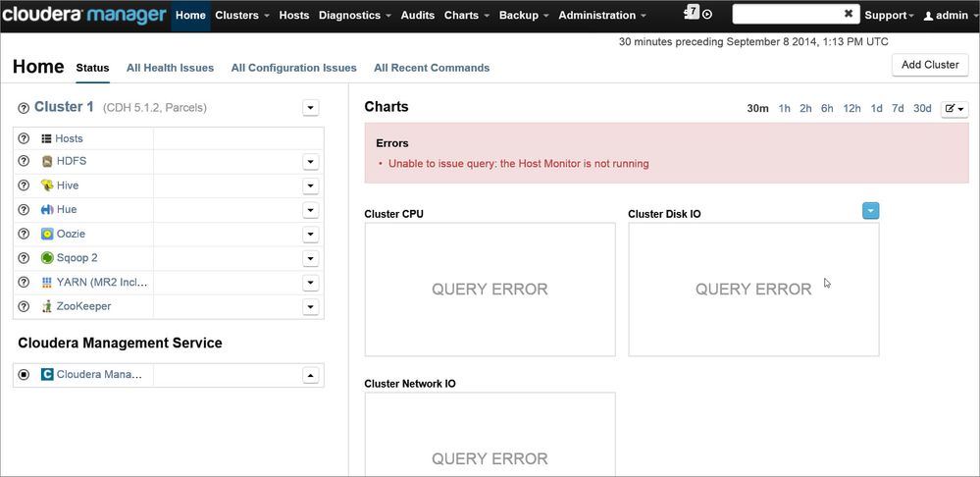Open the charts edit dashboard dropdown

pyautogui.click(x=954, y=109)
